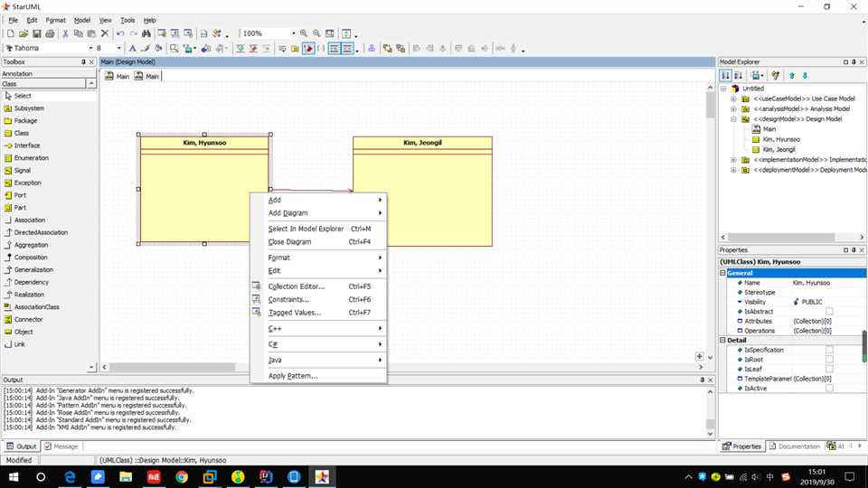
Task: Open Find with the binoculars icon
Action: click(x=146, y=33)
